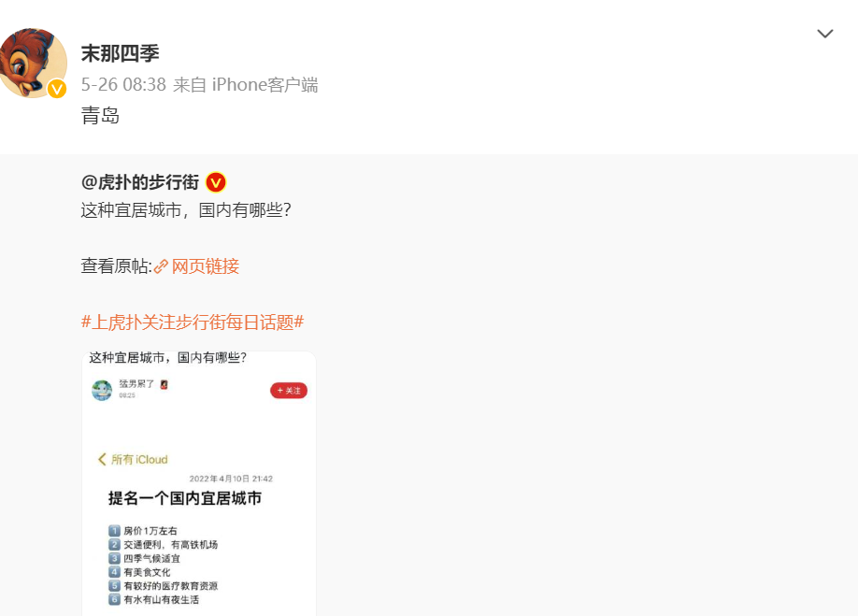
Task: Click the chain link icon
Action: 161,267
